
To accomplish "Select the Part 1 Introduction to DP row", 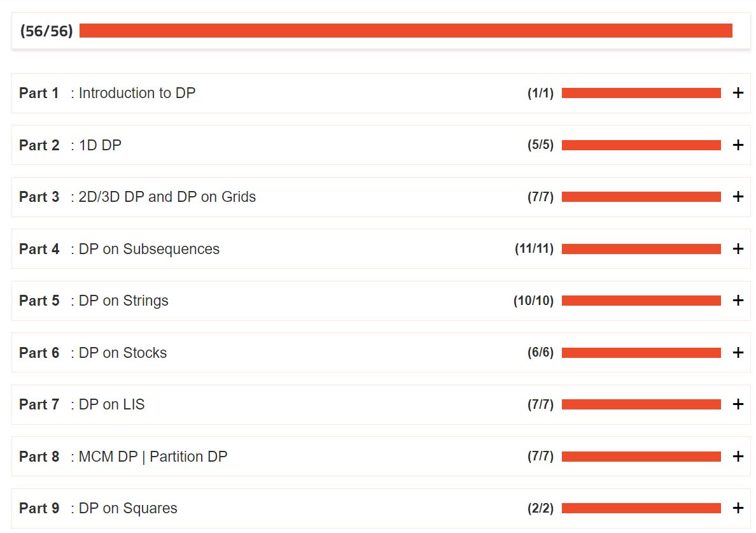I will [x=381, y=93].
